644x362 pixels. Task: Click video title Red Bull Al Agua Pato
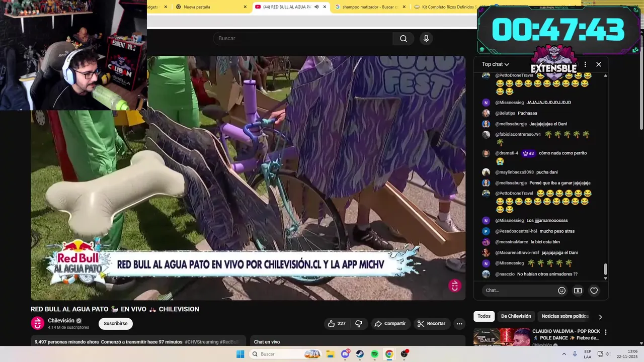click(115, 309)
